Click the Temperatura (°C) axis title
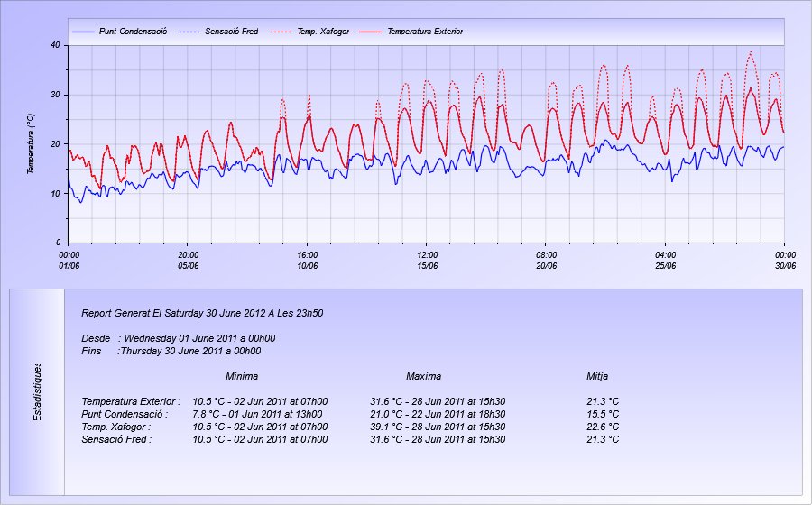The image size is (812, 505). point(31,144)
